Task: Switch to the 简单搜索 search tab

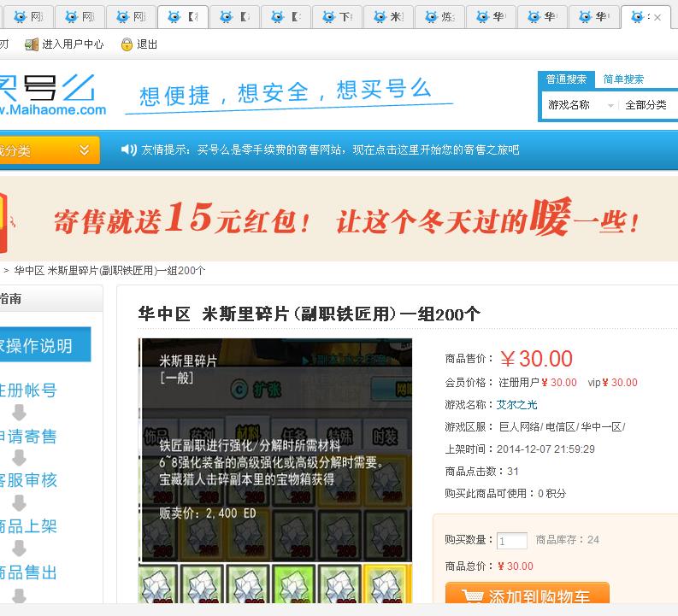Action: (x=623, y=79)
